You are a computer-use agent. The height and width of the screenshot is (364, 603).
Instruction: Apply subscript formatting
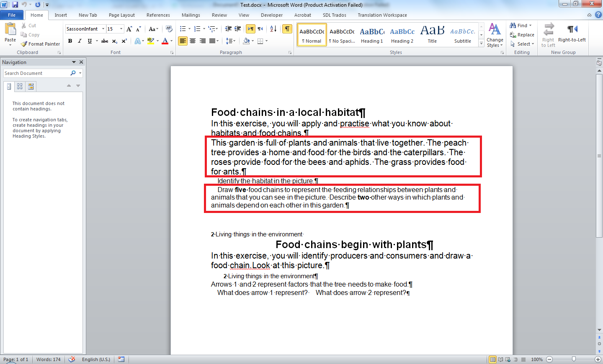(x=115, y=41)
